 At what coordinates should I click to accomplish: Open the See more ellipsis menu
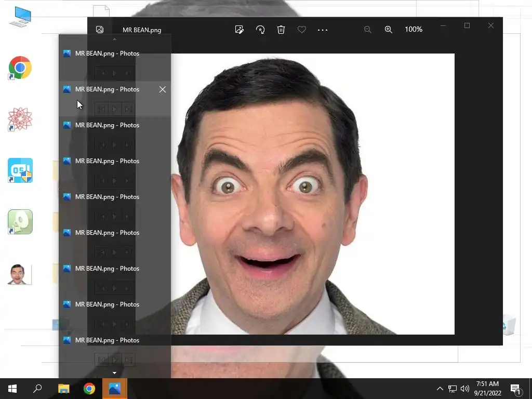(x=322, y=30)
